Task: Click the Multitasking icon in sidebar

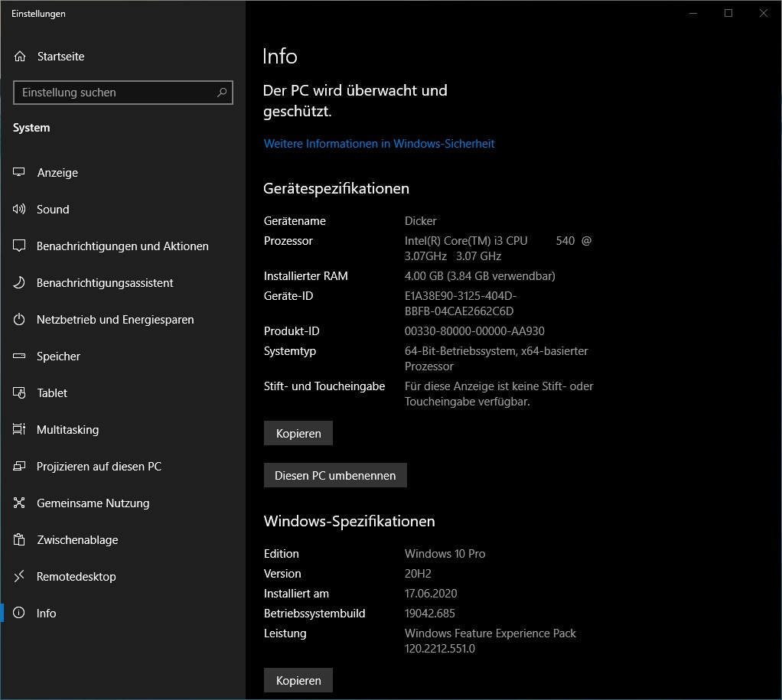Action: pyautogui.click(x=19, y=429)
